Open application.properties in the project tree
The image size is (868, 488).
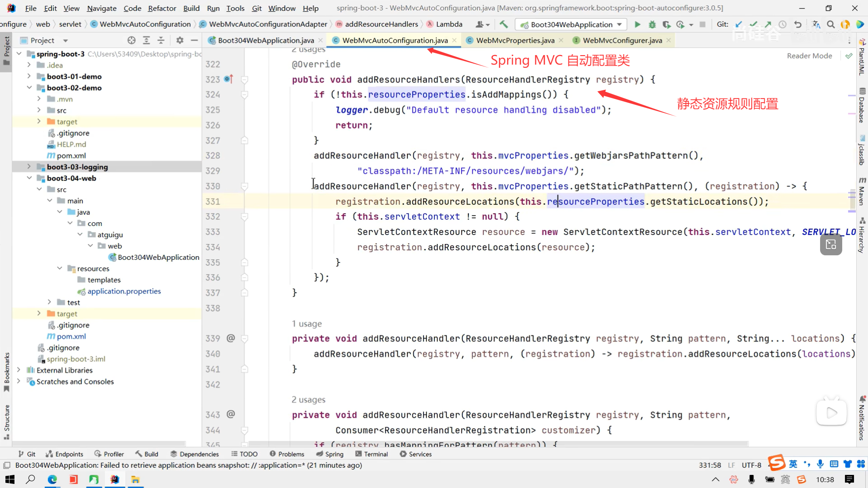tap(124, 291)
